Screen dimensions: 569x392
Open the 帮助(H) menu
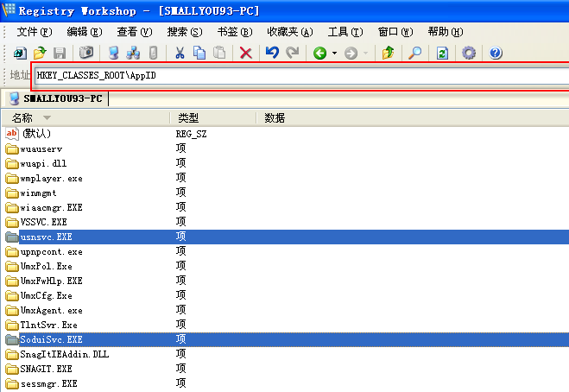tap(446, 32)
